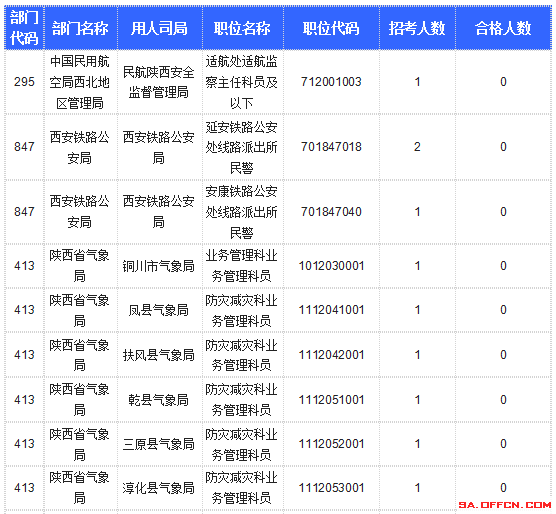Screen dimensions: 556x514
Task: Select 凤县气象局 cell
Action: click(x=159, y=310)
